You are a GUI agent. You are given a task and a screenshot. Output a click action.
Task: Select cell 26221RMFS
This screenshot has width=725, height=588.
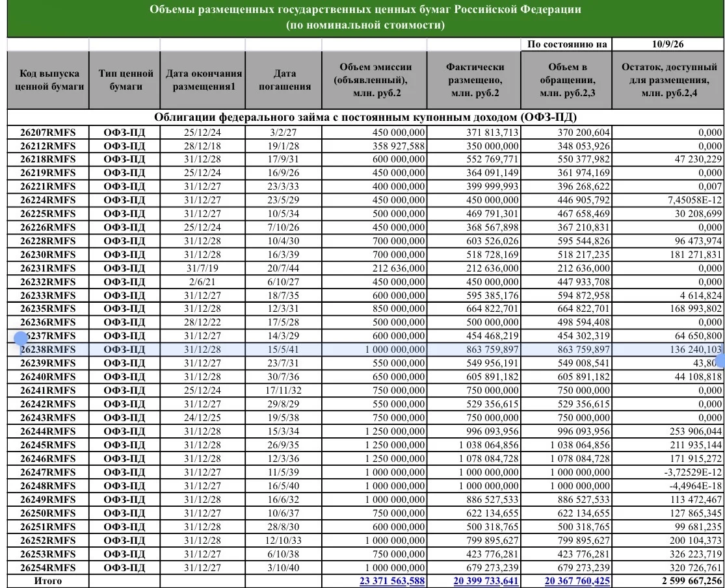(48, 186)
